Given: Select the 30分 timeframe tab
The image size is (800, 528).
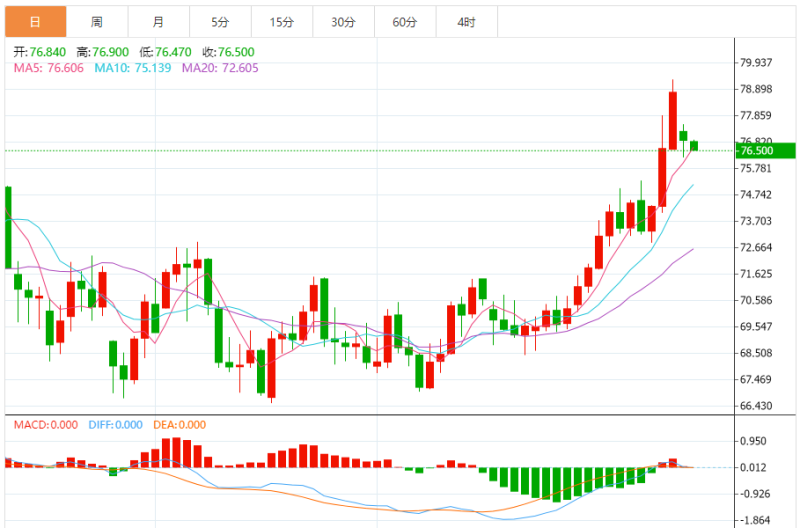Looking at the screenshot, I should click(343, 22).
